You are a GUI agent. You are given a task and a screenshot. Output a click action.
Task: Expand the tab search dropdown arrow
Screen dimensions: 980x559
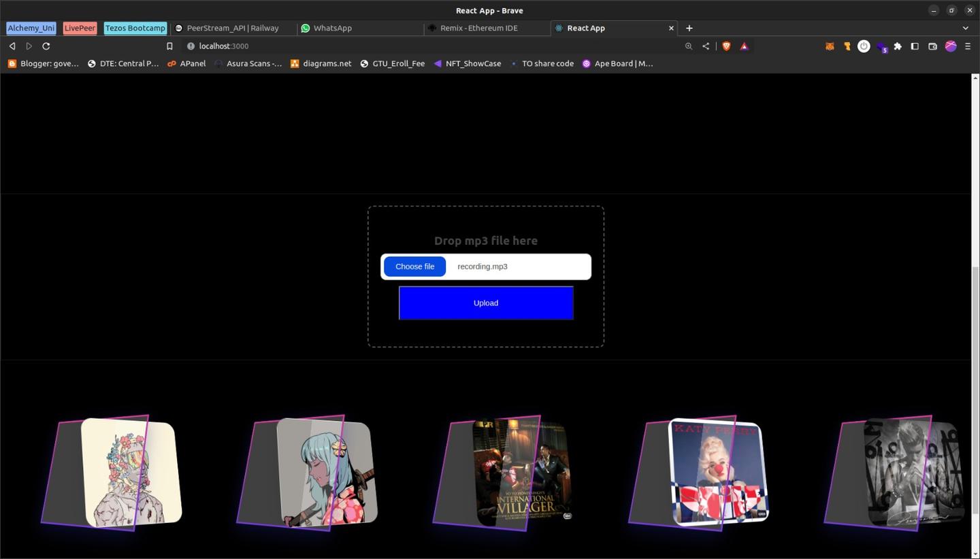(965, 28)
